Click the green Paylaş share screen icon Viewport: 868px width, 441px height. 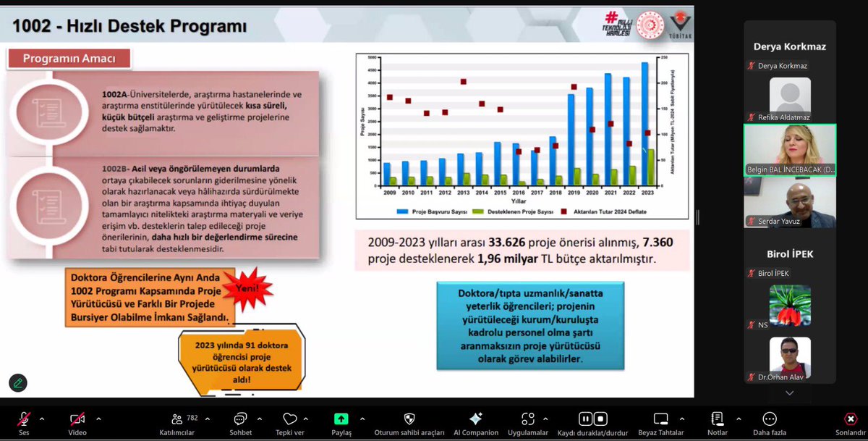[x=341, y=419]
